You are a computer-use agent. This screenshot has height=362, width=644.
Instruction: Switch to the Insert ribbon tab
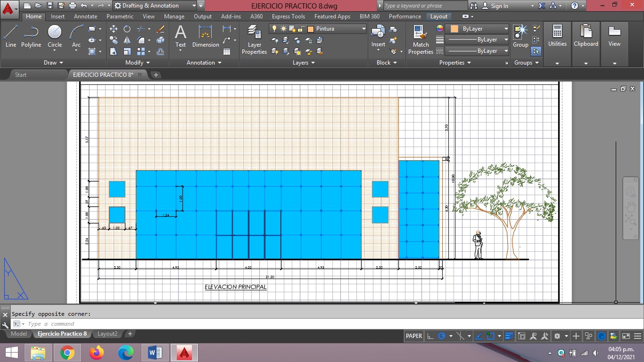pos(58,16)
